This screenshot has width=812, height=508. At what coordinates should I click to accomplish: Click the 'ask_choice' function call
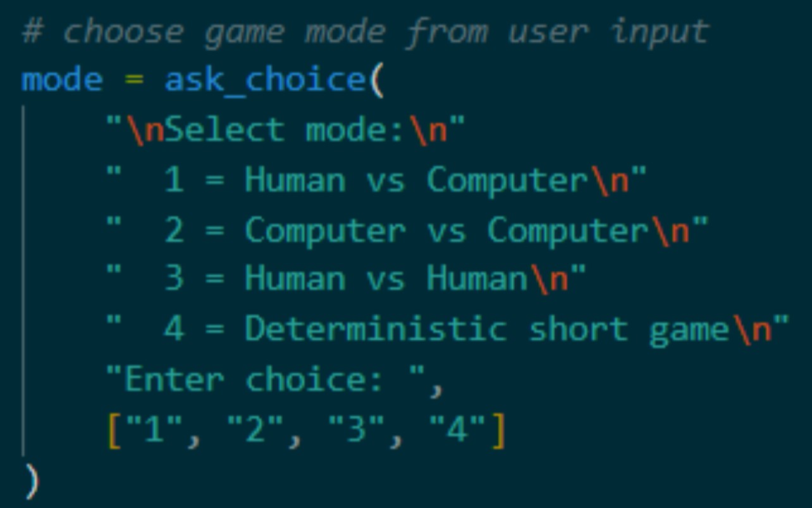point(264,81)
